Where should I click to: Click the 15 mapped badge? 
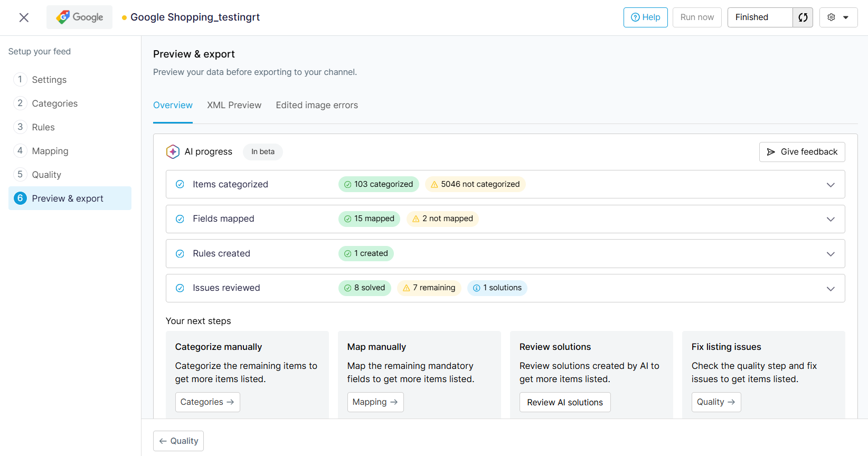369,218
